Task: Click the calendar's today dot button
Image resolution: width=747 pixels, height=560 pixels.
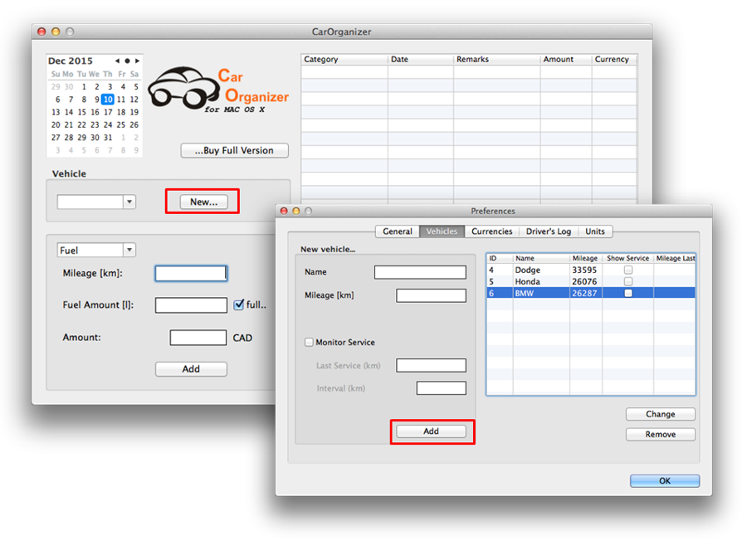Action: [x=127, y=61]
